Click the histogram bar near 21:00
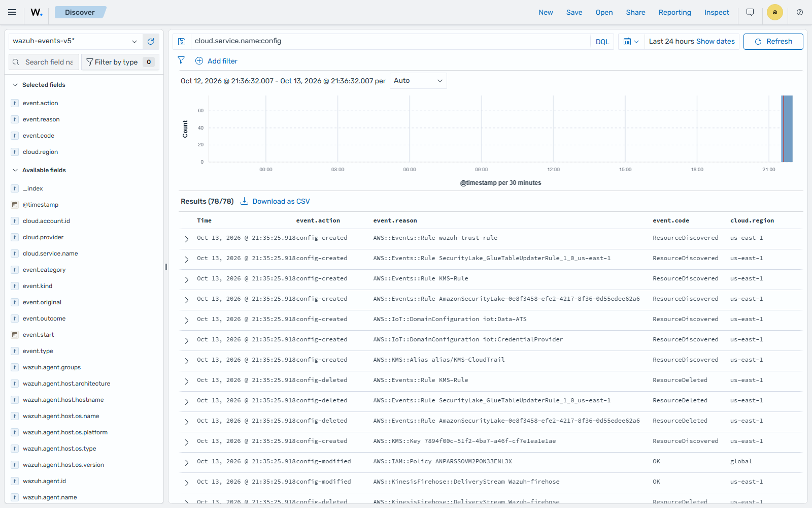Viewport: 812px width, 508px height. pyautogui.click(x=787, y=129)
